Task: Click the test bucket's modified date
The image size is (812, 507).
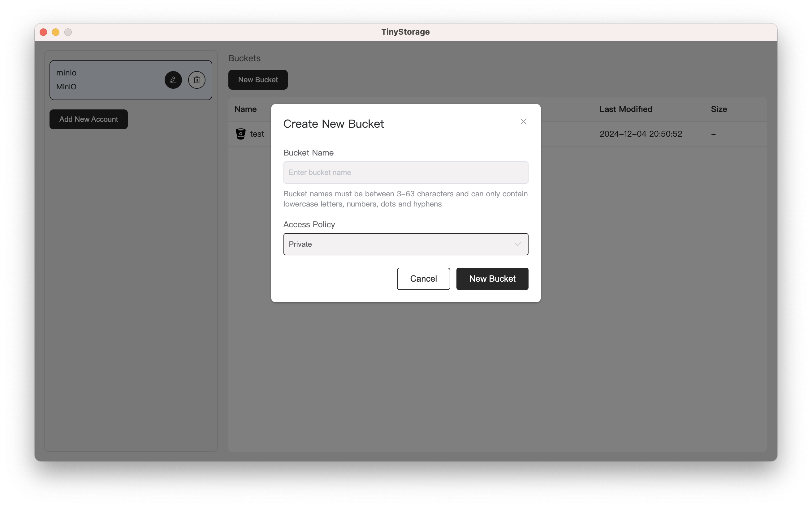Action: click(640, 134)
